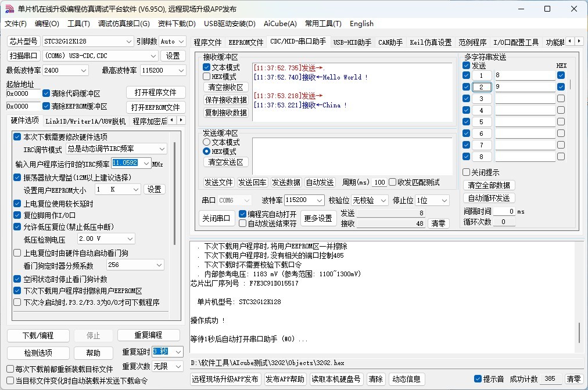Expand the 校验位 无校验 dropdown
588x390 pixels.
(383, 200)
